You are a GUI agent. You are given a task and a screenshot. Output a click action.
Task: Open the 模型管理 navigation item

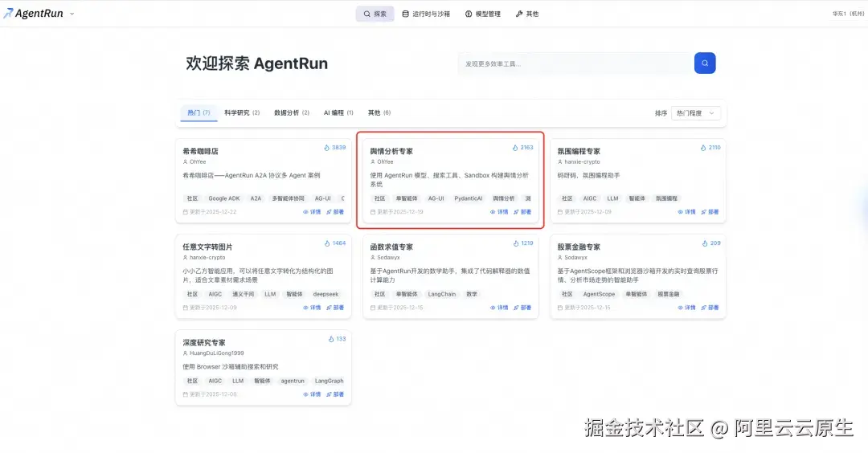pyautogui.click(x=483, y=14)
